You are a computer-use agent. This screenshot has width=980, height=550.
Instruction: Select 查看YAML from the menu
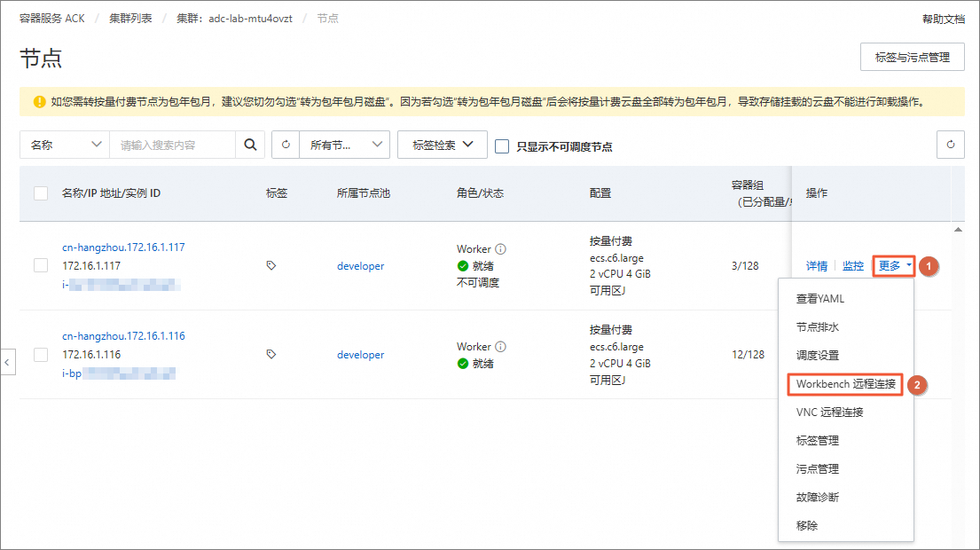click(x=820, y=299)
